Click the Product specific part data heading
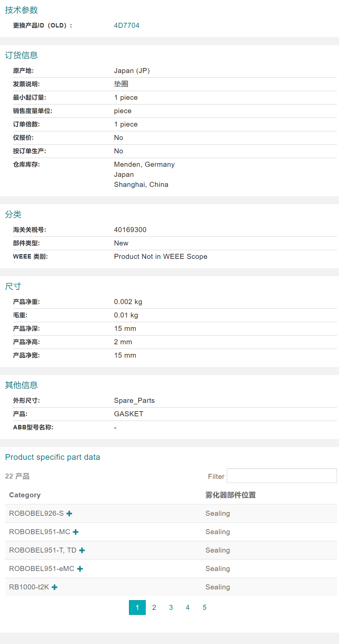 point(53,457)
